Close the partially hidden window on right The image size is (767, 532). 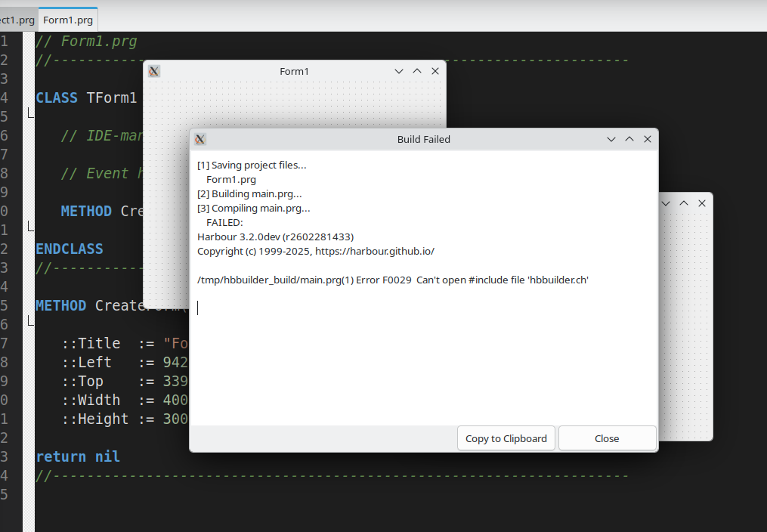[702, 203]
